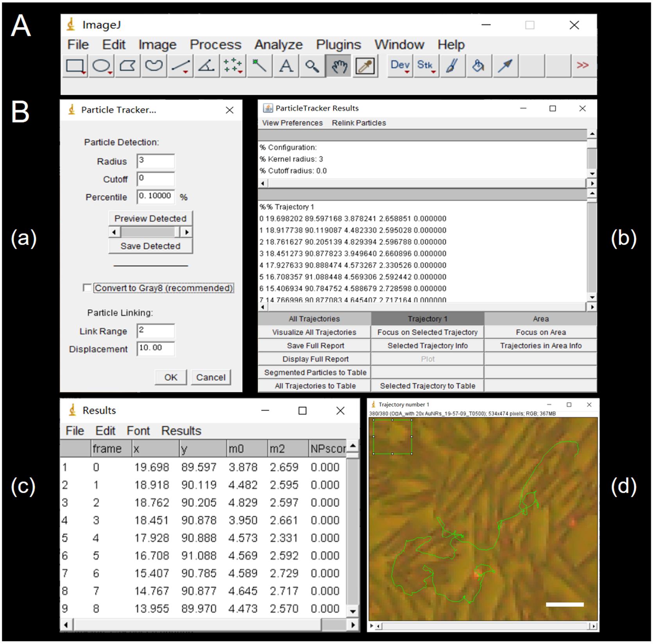Click Selected Trajectory to Table
The image size is (653, 644).
click(x=428, y=386)
